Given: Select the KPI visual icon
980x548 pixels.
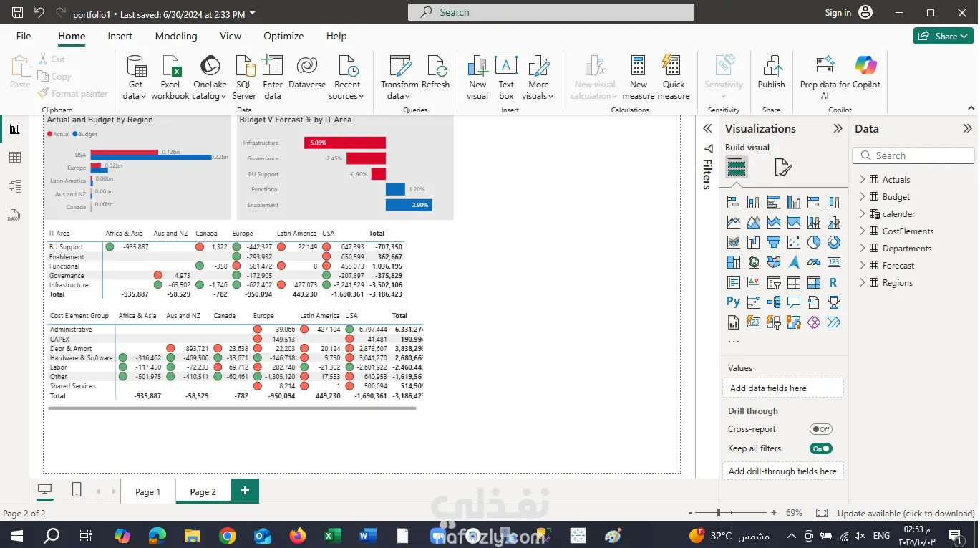Looking at the screenshot, I should 753,282.
